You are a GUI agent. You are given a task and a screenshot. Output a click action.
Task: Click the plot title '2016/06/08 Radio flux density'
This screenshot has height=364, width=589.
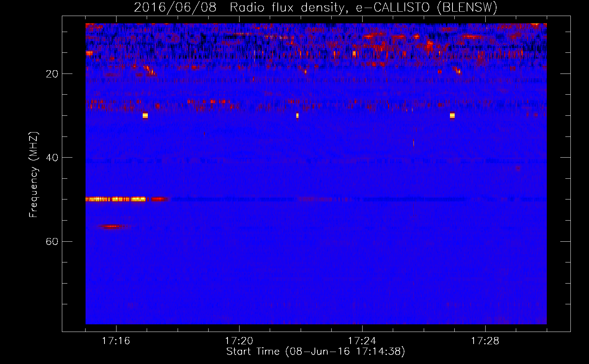click(x=315, y=7)
